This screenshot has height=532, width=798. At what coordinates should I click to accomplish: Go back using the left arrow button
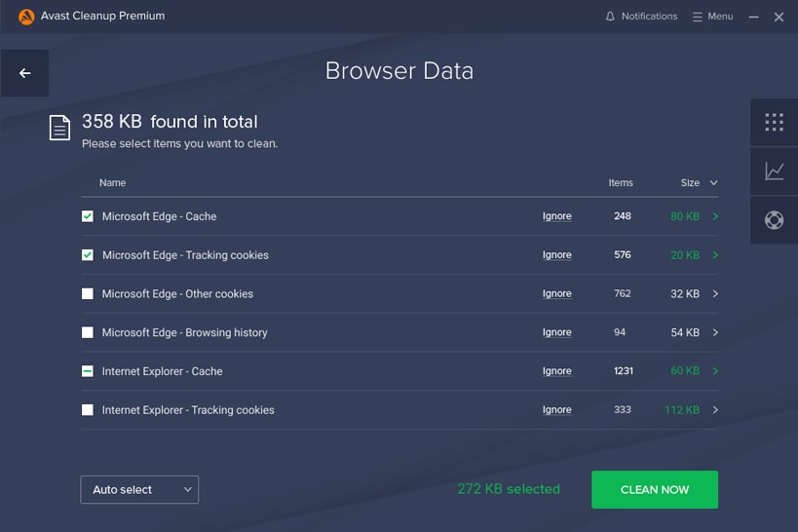click(x=24, y=73)
